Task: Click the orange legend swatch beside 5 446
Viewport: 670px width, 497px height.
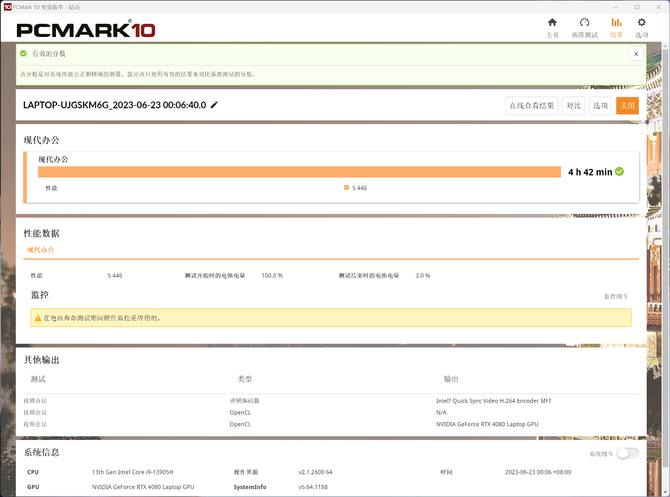Action: (x=347, y=187)
